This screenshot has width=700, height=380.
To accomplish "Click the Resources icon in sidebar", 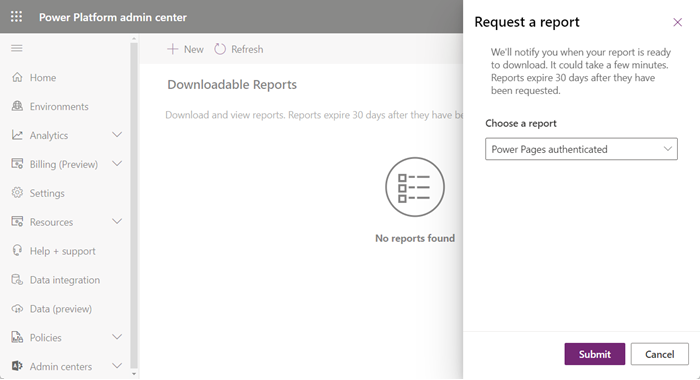I will pyautogui.click(x=17, y=221).
